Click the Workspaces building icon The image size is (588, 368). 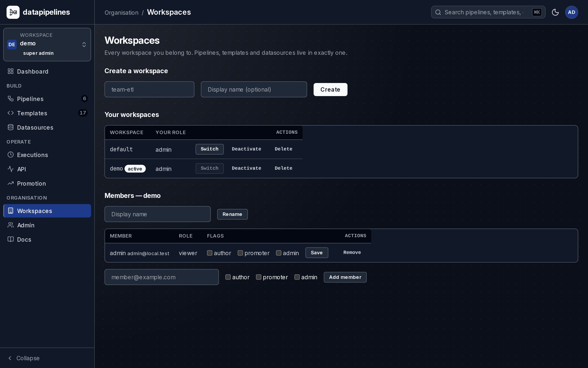pyautogui.click(x=10, y=211)
